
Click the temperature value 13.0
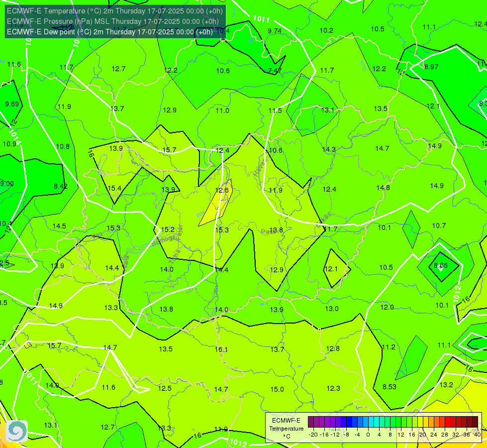[332, 309]
